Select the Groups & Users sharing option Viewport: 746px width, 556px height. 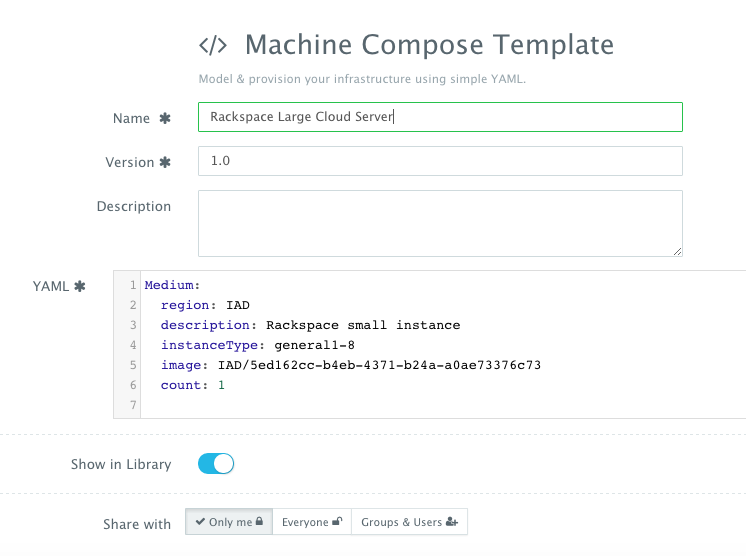[409, 522]
